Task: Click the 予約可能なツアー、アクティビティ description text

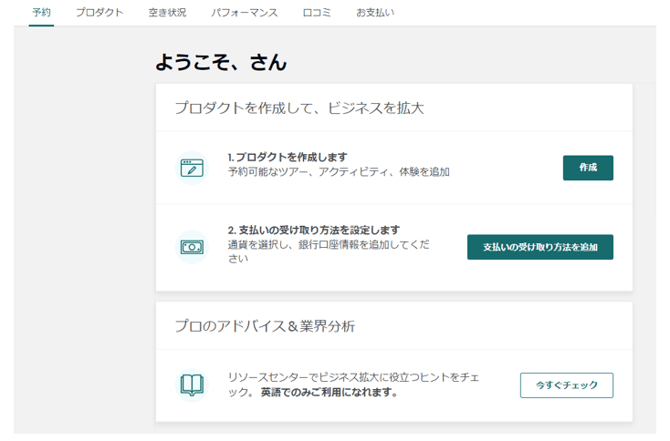Action: pos(338,172)
